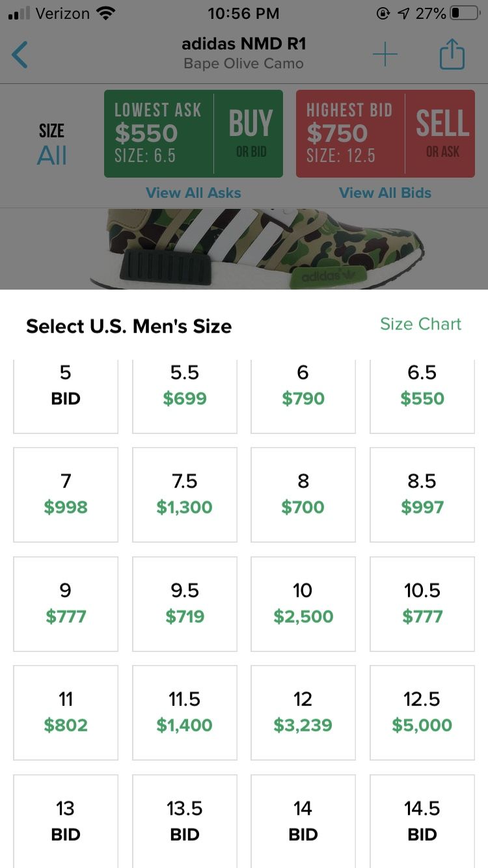Open the Size Chart link
This screenshot has height=868, width=488.
[x=420, y=324]
